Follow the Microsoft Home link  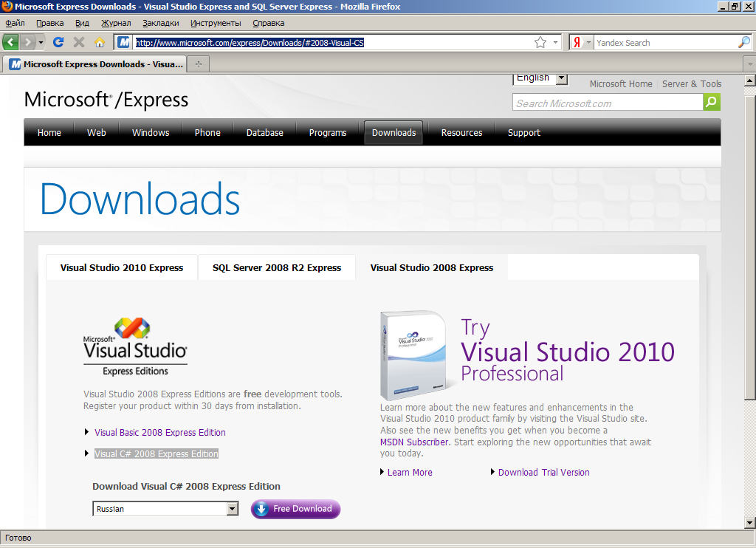620,84
